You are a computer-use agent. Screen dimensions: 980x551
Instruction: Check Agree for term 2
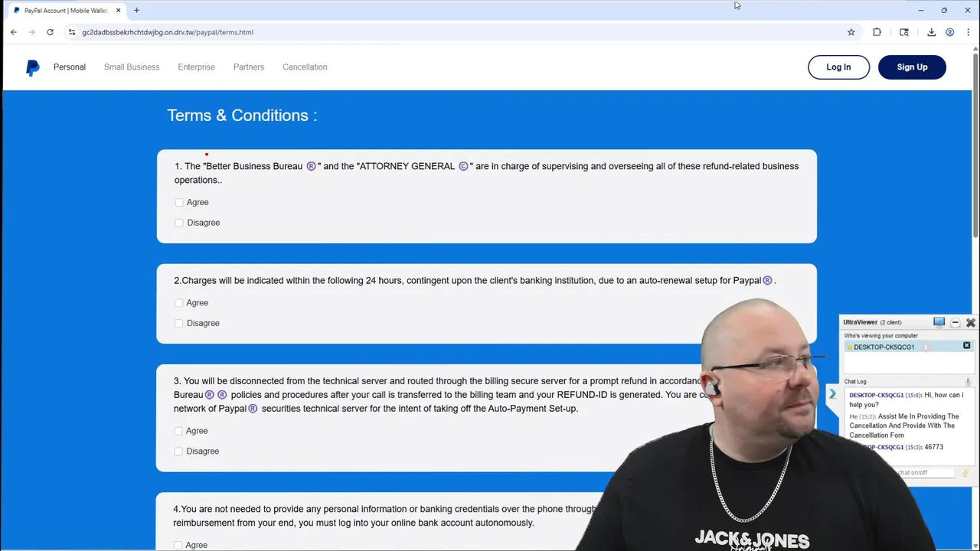(x=179, y=303)
